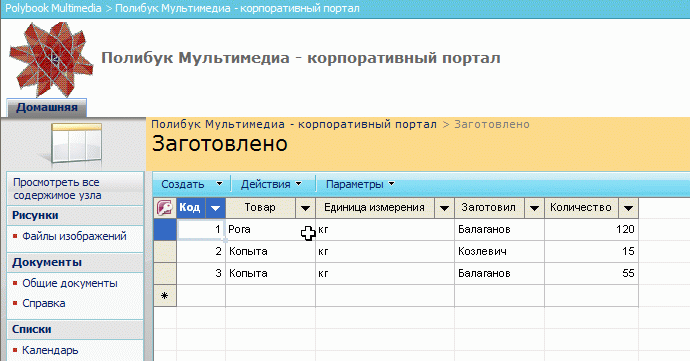Click the Количество column header
The height and width of the screenshot is (361, 690).
582,208
